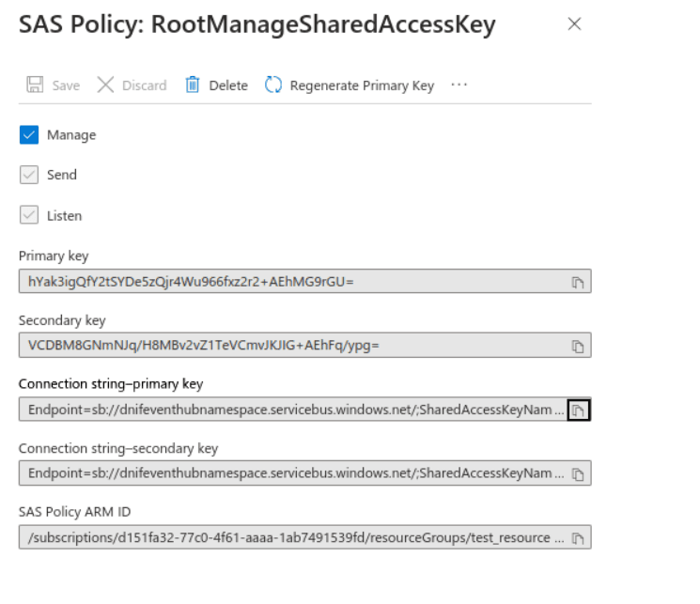Copy the Connection string–secondary key
700x604 pixels.
click(578, 474)
